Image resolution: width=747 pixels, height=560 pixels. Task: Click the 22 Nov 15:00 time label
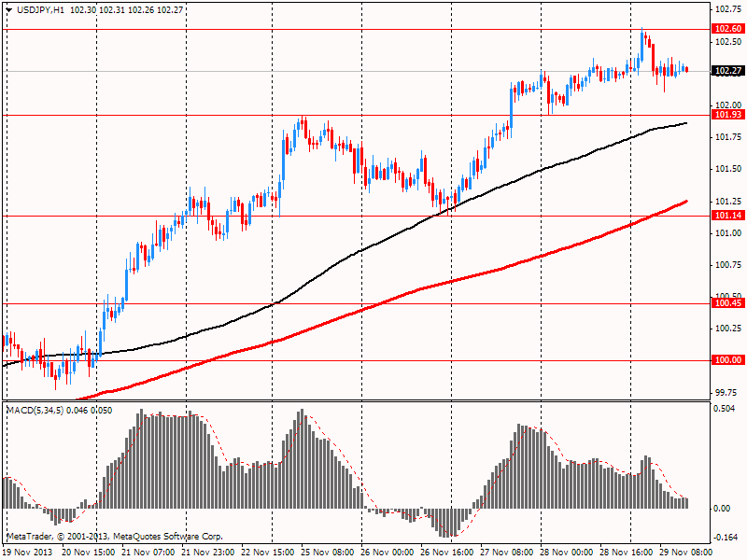[267, 553]
